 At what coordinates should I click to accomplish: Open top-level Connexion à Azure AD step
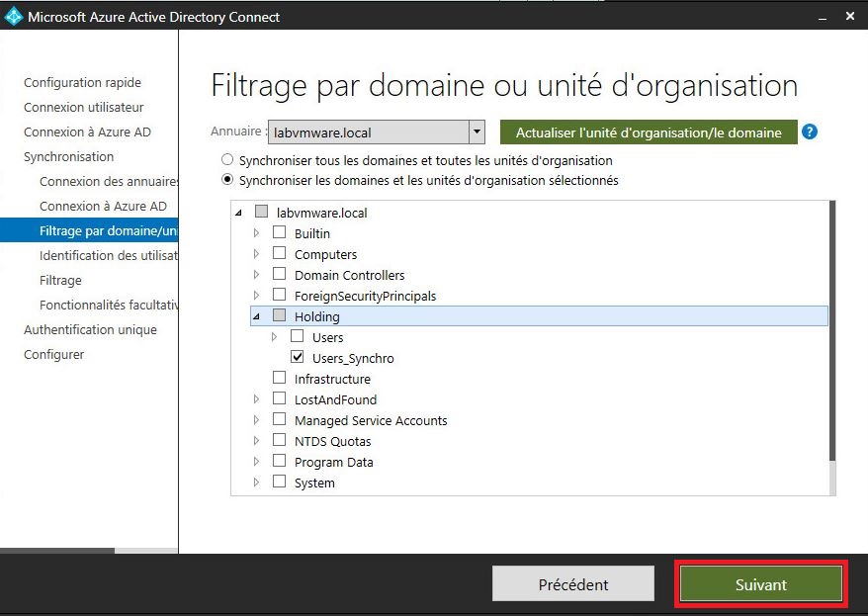coord(87,132)
